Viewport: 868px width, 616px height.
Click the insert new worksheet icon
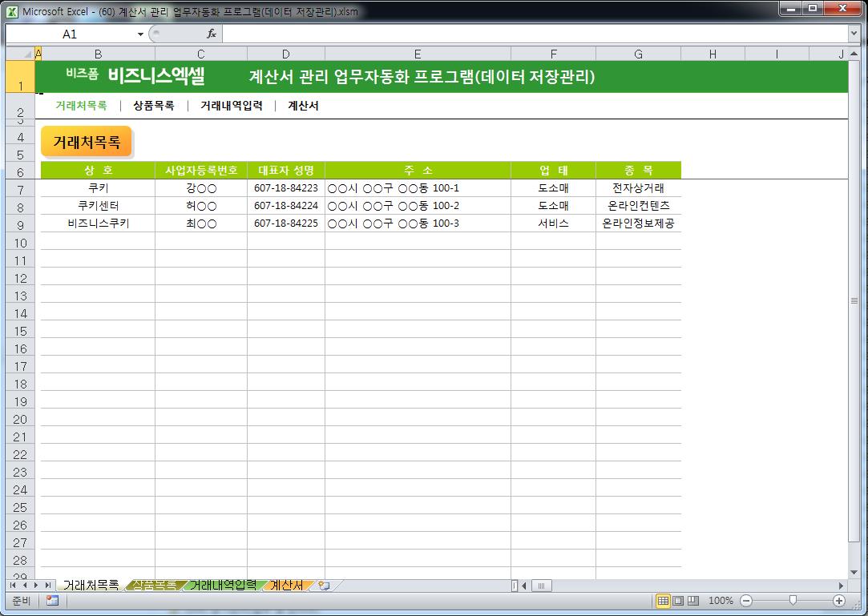pyautogui.click(x=325, y=585)
